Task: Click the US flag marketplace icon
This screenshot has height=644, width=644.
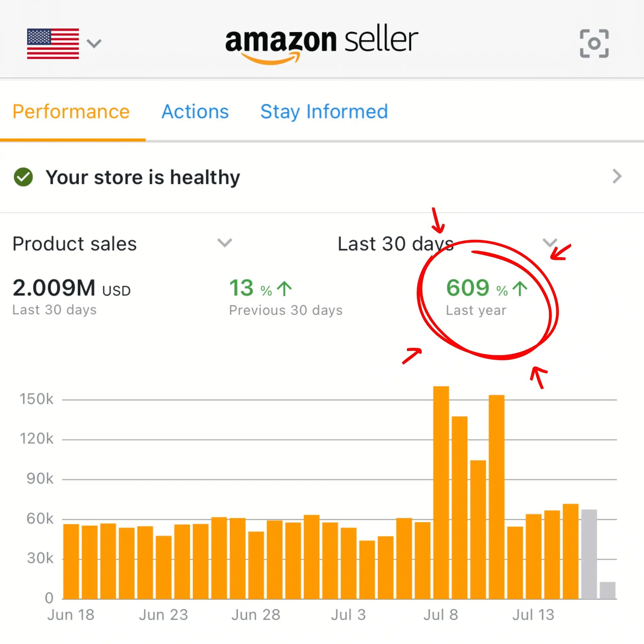Action: (x=53, y=44)
